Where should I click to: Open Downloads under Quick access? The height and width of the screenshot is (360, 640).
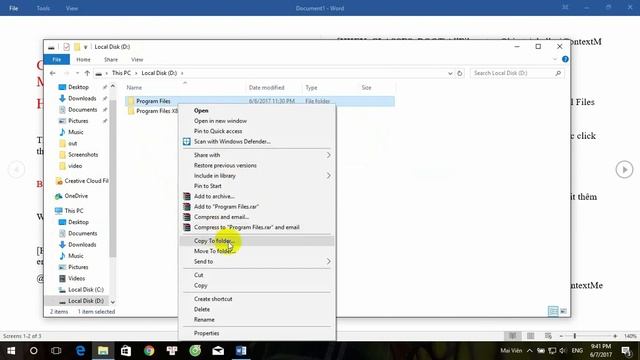(x=82, y=98)
